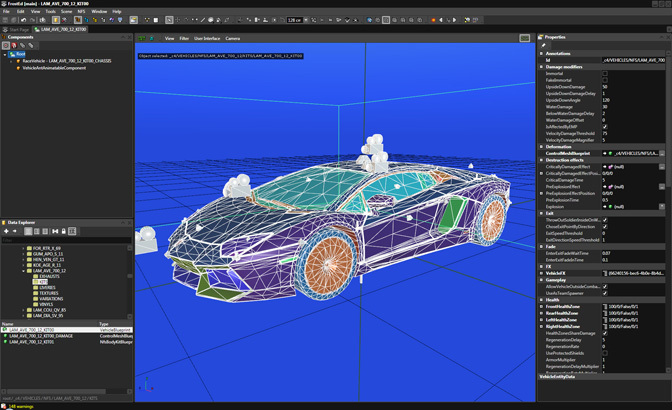Click the warnings icon in the status bar
Screen dimensions: 672x410
click(x=3, y=406)
